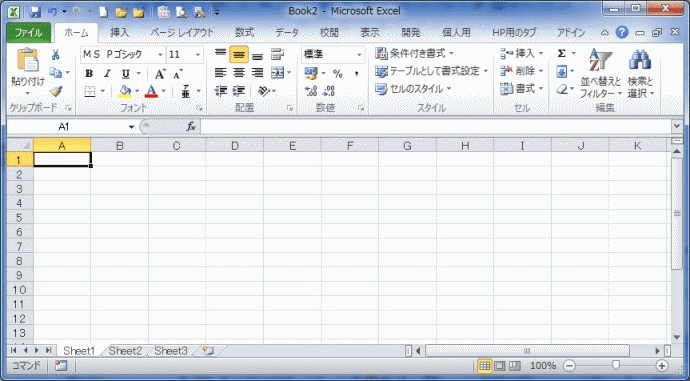
Task: Click the large Paste clipboard icon
Action: point(27,60)
